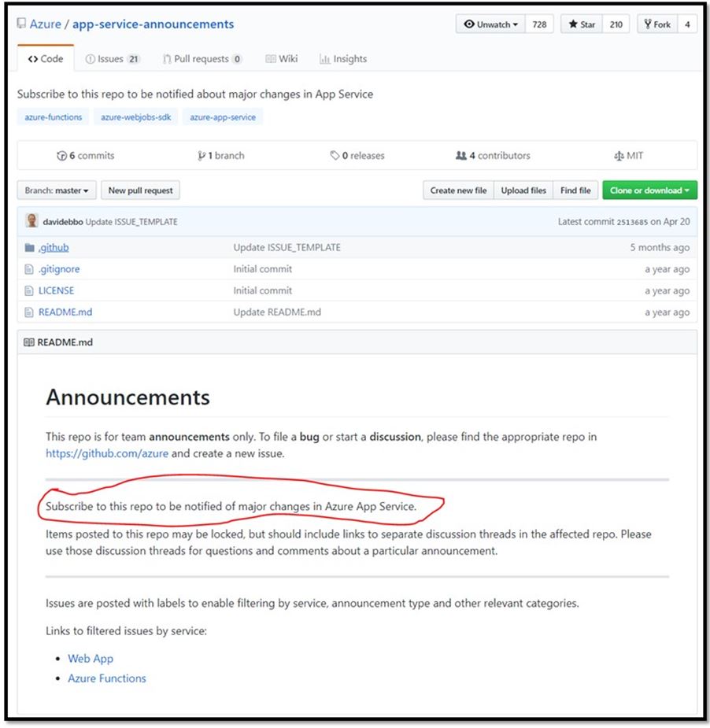710x728 pixels.
Task: Click the contributors icon next to 4 contributors
Action: (460, 156)
